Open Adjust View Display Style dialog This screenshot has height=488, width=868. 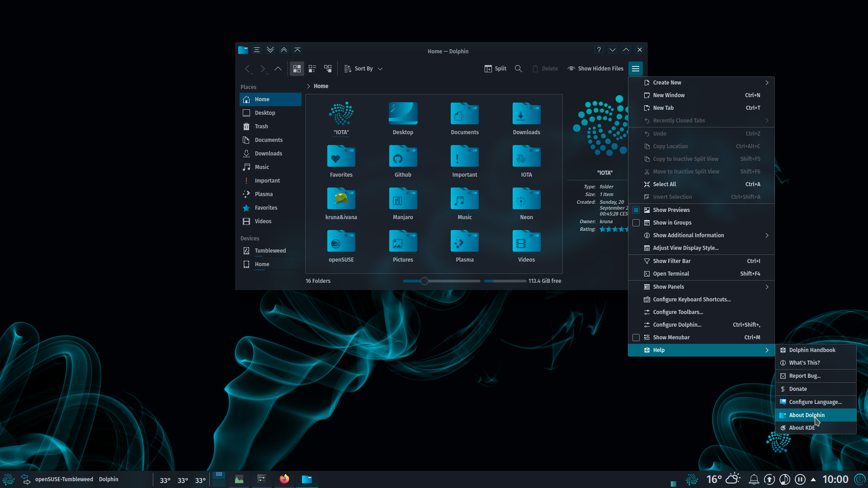(701, 248)
